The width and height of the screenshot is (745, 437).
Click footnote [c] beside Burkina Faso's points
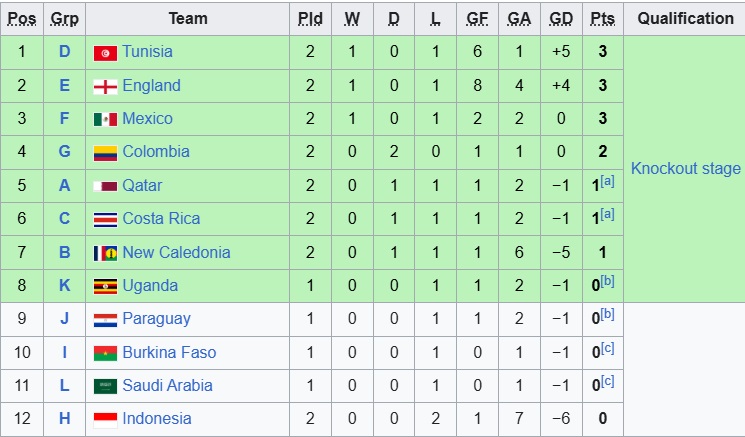[x=607, y=348]
